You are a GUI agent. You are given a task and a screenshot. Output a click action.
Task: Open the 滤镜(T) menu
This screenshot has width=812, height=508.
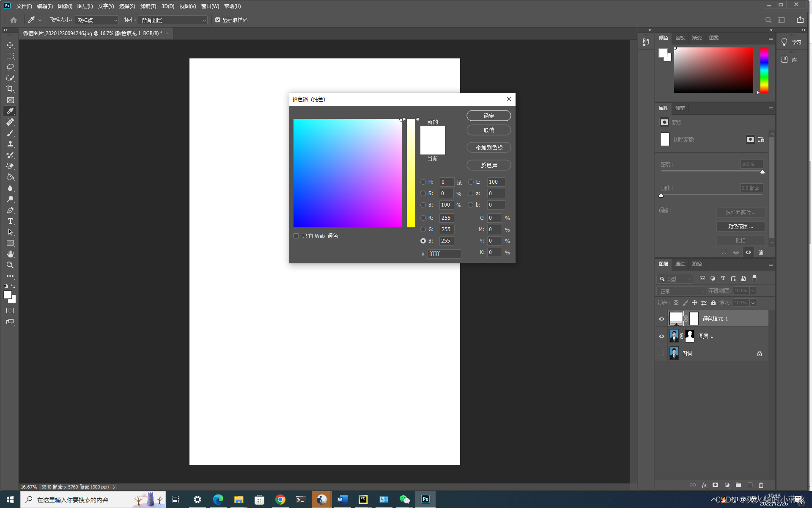pos(148,6)
